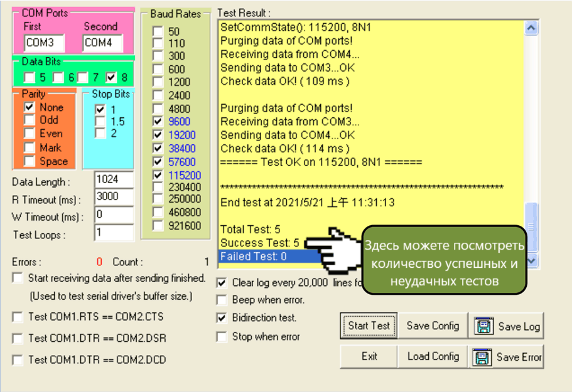Click the Data Length input field
This screenshot has height=392, width=572.
tap(114, 179)
